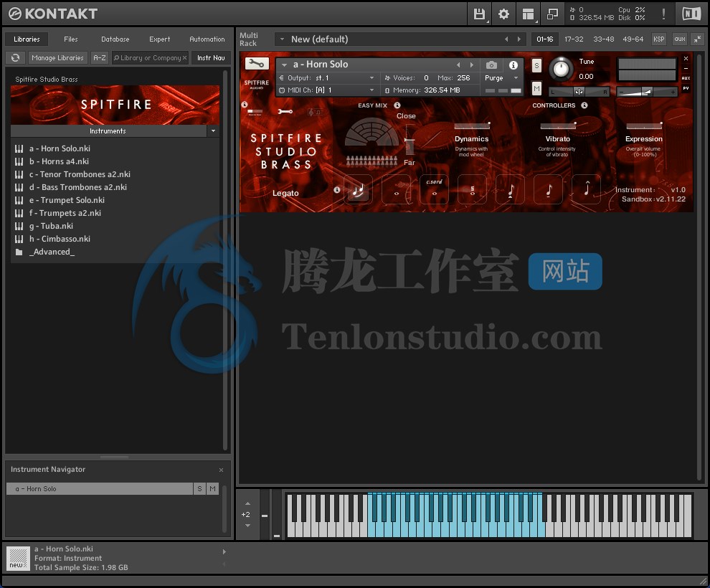Raise keyboard octave with up arrow
This screenshot has height=588, width=710.
click(247, 503)
